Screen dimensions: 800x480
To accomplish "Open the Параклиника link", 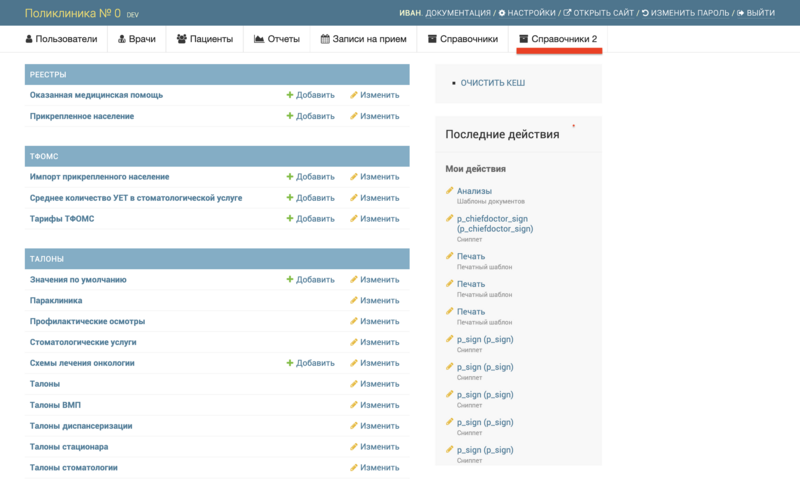I will (56, 300).
